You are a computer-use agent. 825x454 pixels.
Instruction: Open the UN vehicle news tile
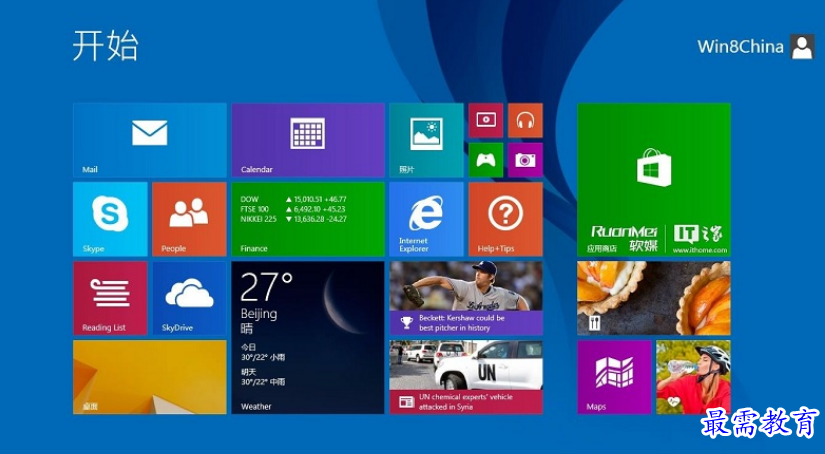[466, 377]
